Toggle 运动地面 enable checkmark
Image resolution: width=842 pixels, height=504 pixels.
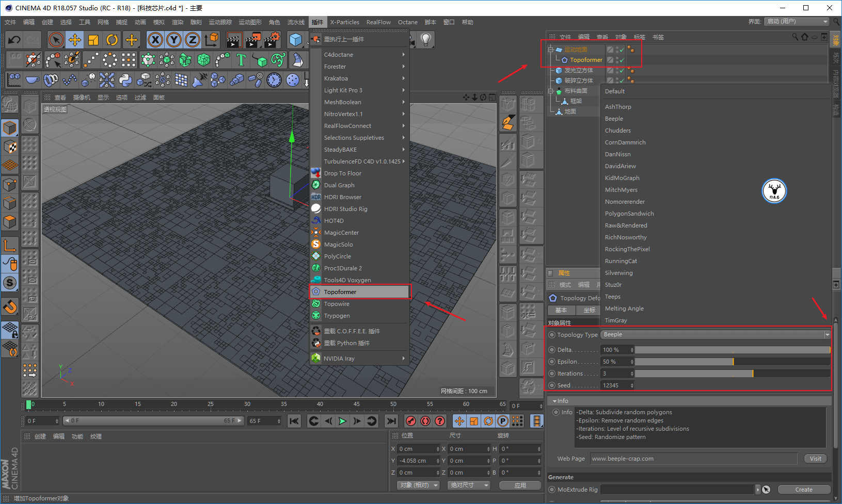pos(622,50)
